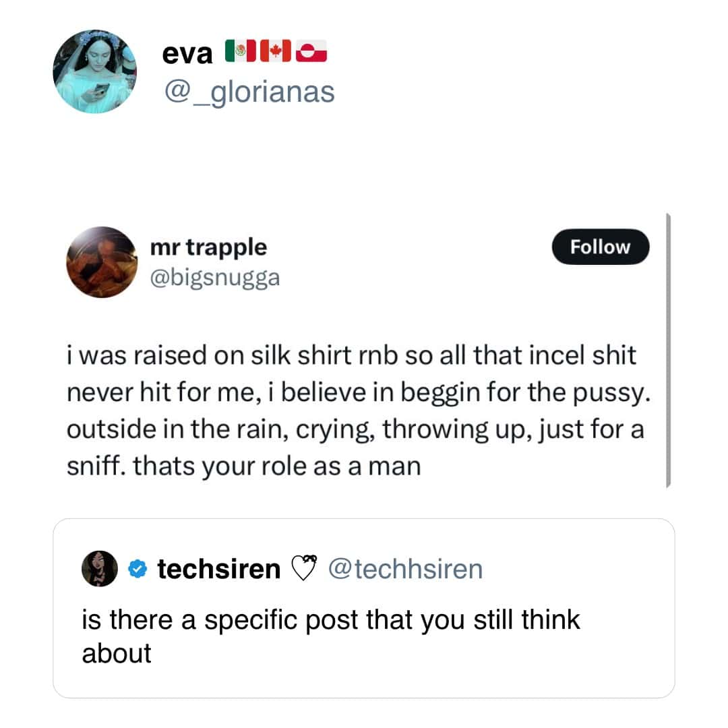Open mr trapple's profile picture
The height and width of the screenshot is (728, 728).
[x=102, y=262]
